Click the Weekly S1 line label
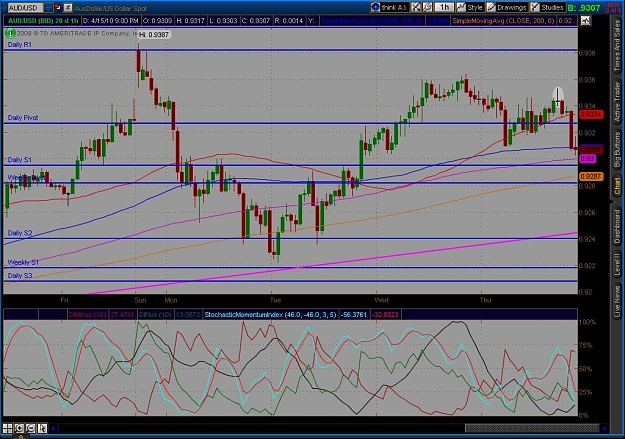 click(x=24, y=262)
